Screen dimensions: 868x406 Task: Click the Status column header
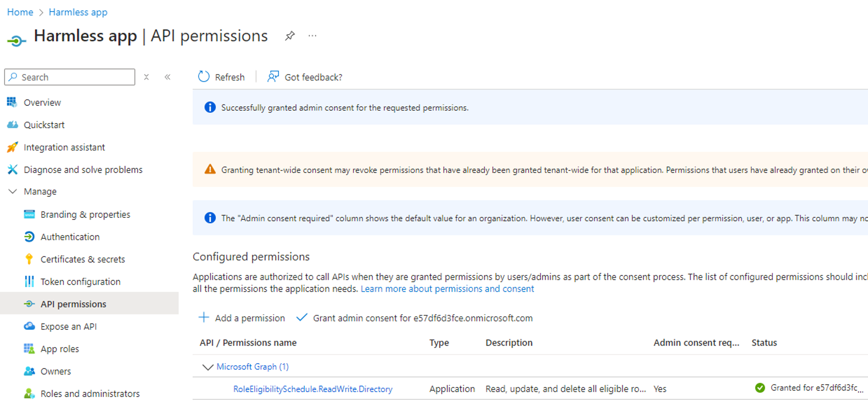pos(764,342)
